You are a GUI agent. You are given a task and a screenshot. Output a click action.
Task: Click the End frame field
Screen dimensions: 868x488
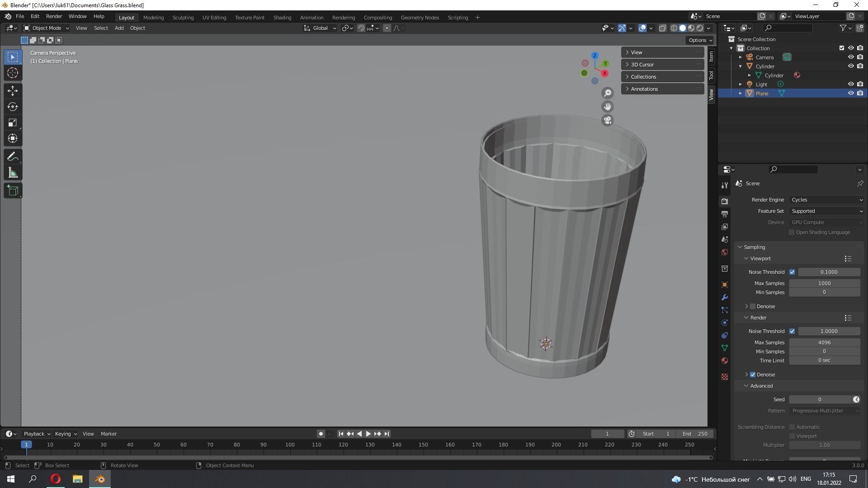click(695, 434)
